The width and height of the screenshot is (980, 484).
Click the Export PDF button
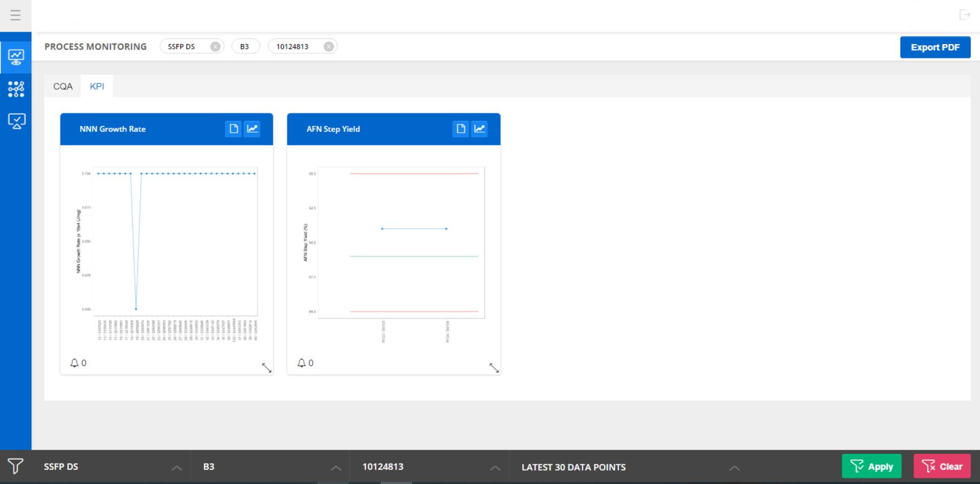pyautogui.click(x=935, y=47)
